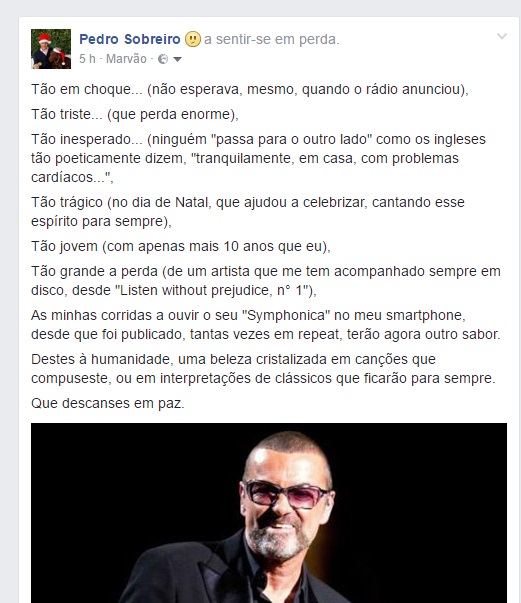Click the line starting 'Tão em choque...'

250,89
